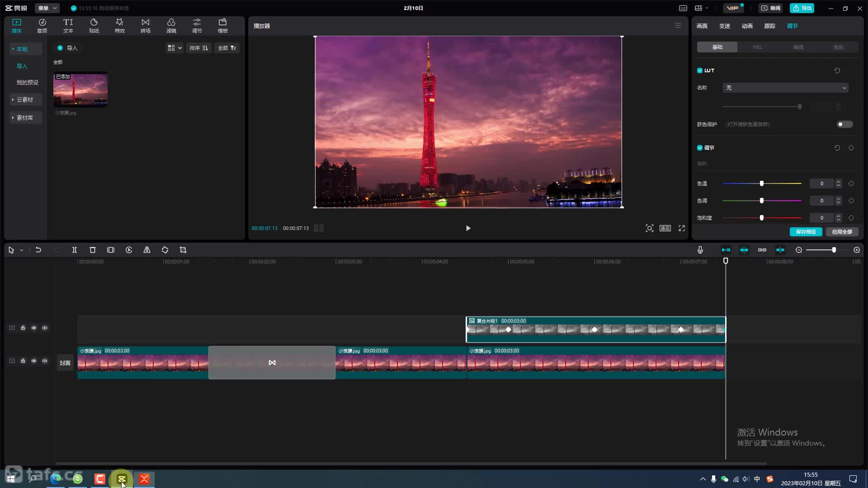
Task: Open the layout switcher dropdown in title bar
Action: (x=701, y=8)
